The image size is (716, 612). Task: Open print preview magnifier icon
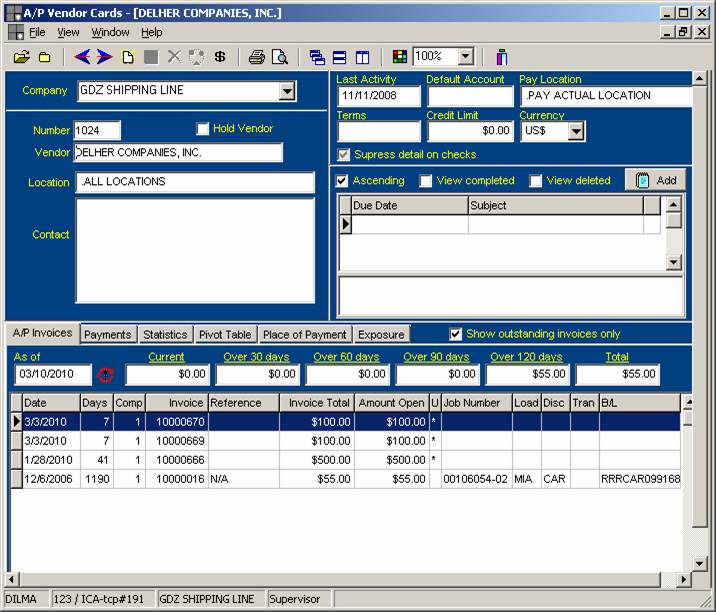280,57
